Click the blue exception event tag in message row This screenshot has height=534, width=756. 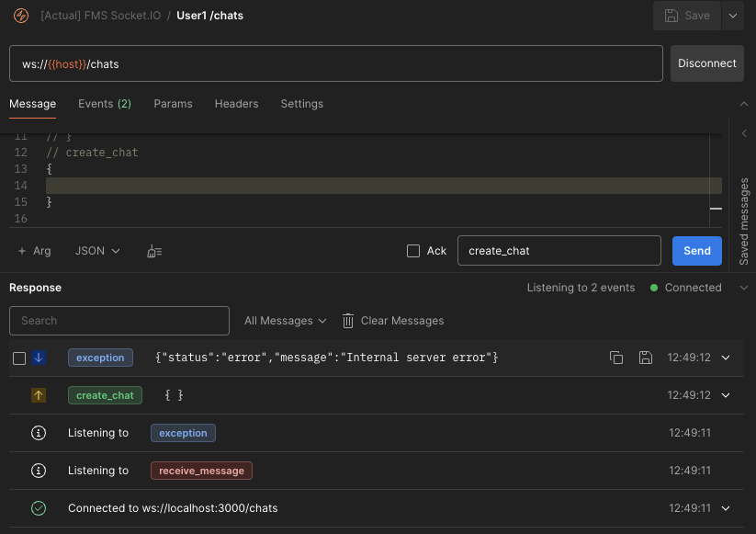(100, 358)
